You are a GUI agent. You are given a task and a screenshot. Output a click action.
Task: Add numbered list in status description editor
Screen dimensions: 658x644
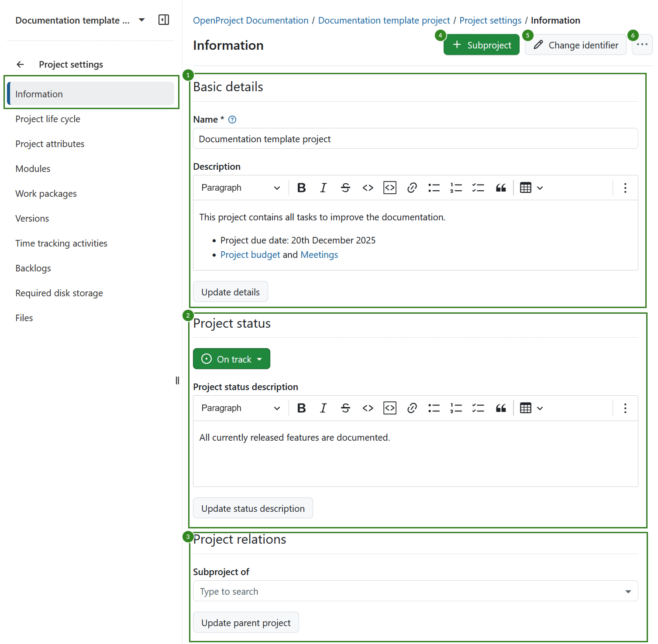(456, 408)
